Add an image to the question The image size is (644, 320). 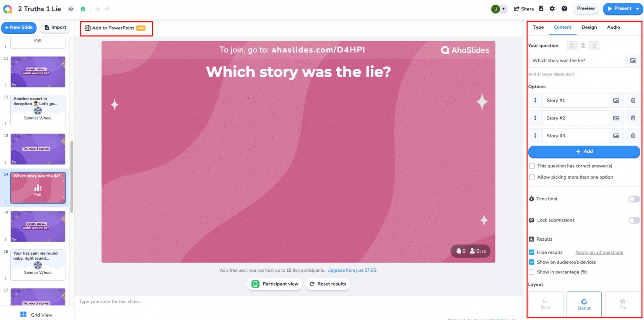tap(633, 60)
